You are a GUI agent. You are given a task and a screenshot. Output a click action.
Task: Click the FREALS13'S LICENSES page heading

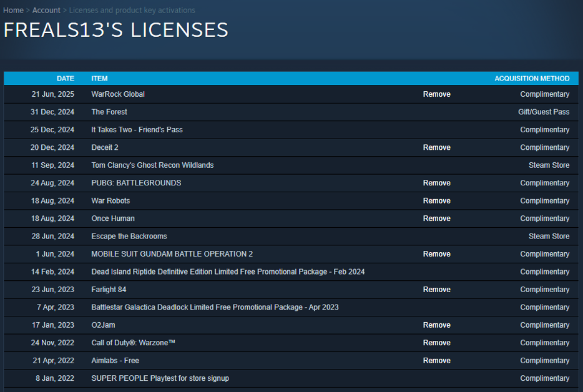[x=115, y=30]
